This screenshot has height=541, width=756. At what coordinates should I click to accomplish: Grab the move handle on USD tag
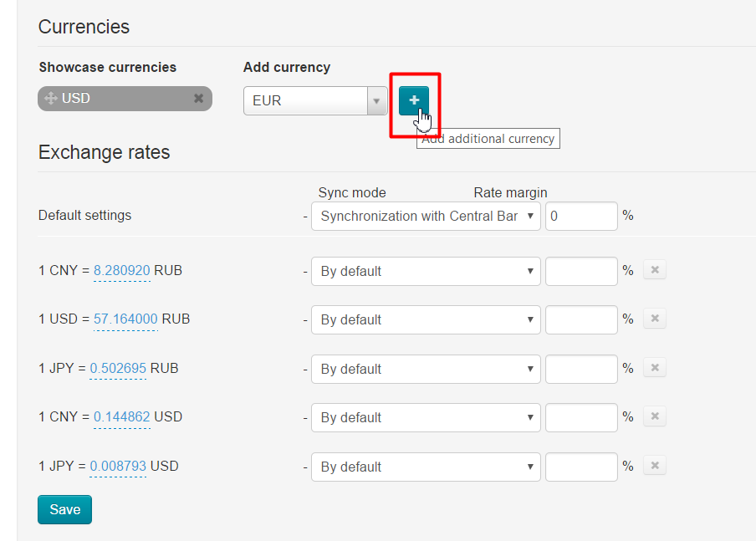(x=51, y=99)
